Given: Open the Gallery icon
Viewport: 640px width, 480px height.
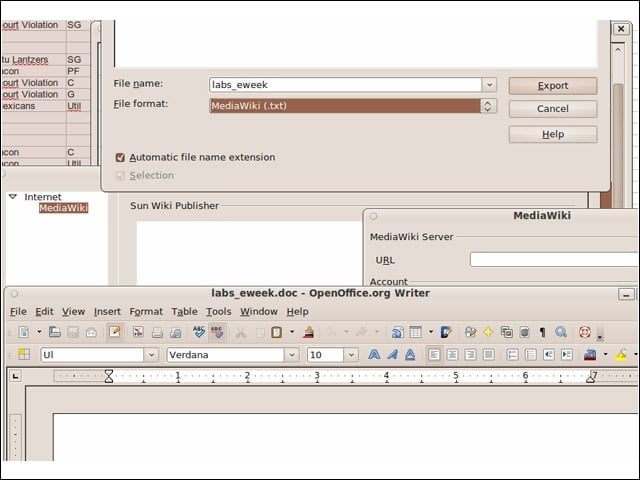Looking at the screenshot, I should (507, 332).
